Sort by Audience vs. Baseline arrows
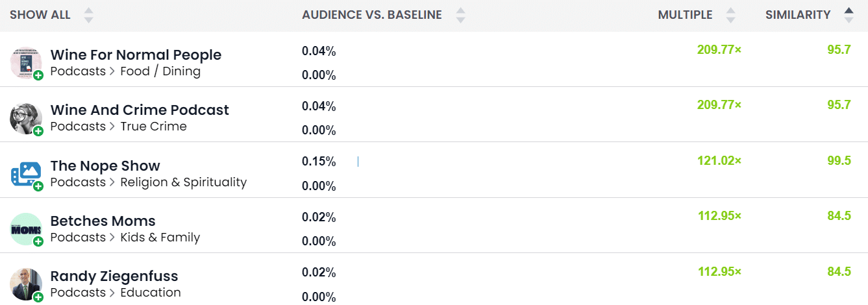This screenshot has width=868, height=305. pos(461,15)
